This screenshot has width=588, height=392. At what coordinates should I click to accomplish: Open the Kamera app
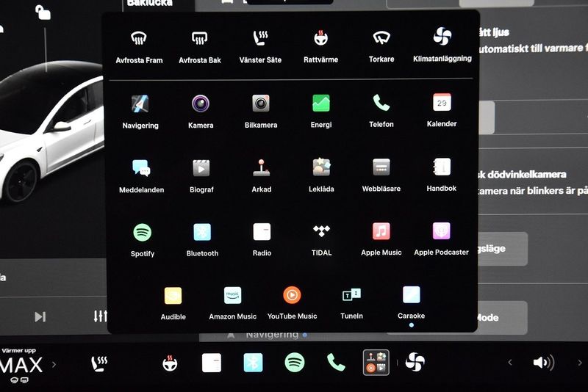(201, 112)
